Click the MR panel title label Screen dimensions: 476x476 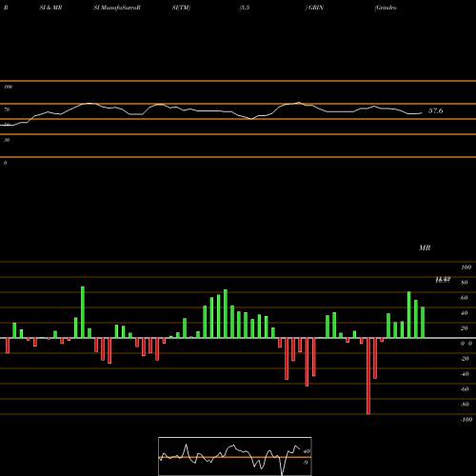(425, 248)
